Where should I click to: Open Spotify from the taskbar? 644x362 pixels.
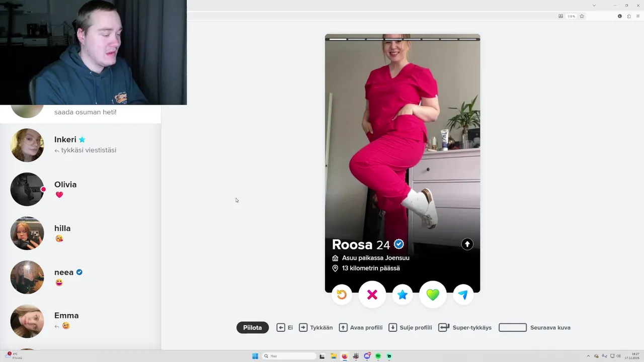pyautogui.click(x=378, y=356)
